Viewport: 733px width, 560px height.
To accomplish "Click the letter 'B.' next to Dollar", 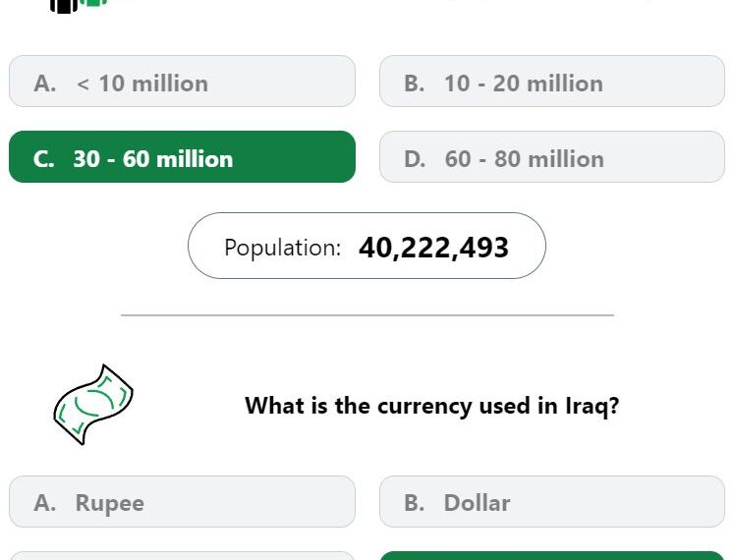I will [x=415, y=503].
